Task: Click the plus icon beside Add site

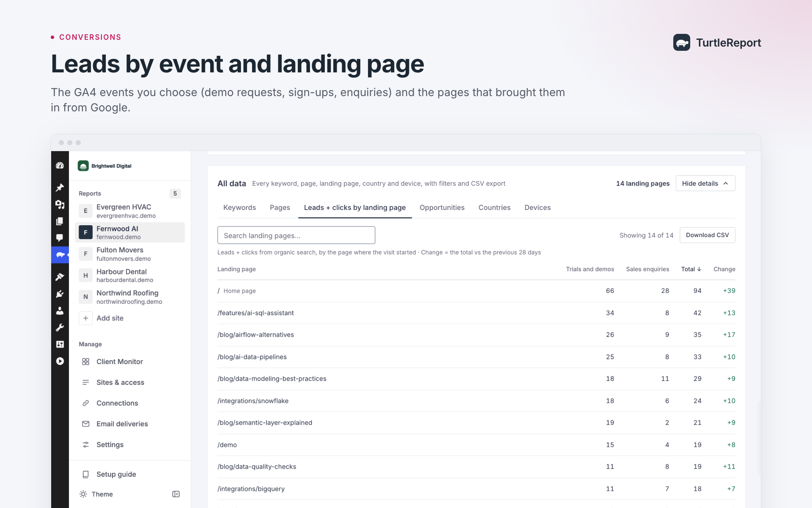Action: (x=85, y=318)
